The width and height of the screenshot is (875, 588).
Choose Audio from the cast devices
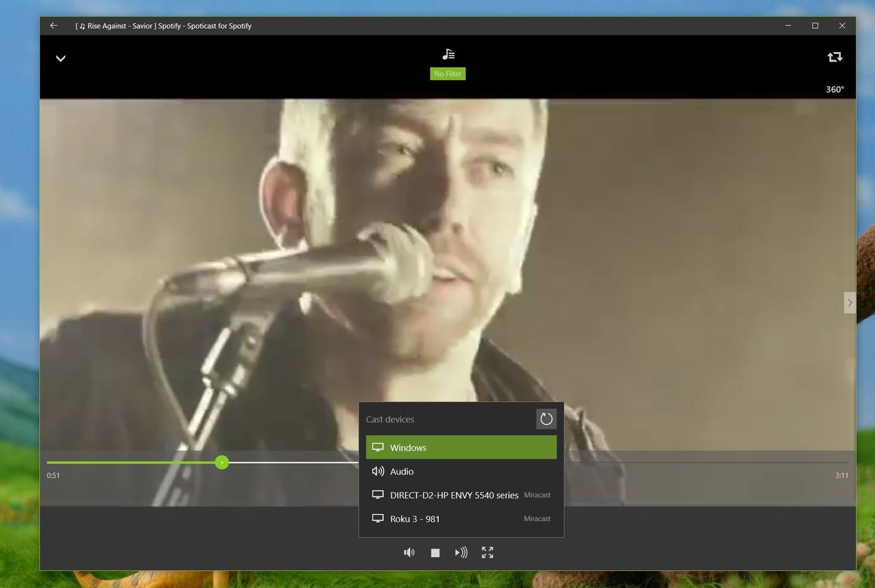click(461, 472)
